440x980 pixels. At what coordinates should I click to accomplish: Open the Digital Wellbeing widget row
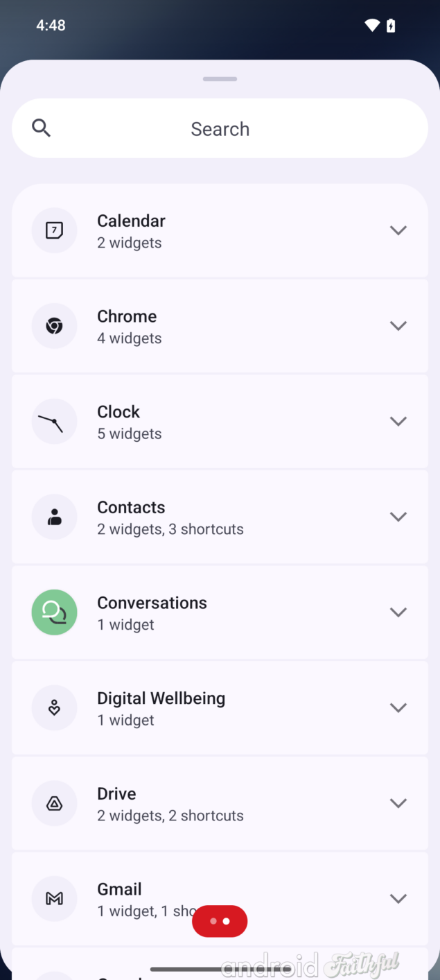[220, 708]
